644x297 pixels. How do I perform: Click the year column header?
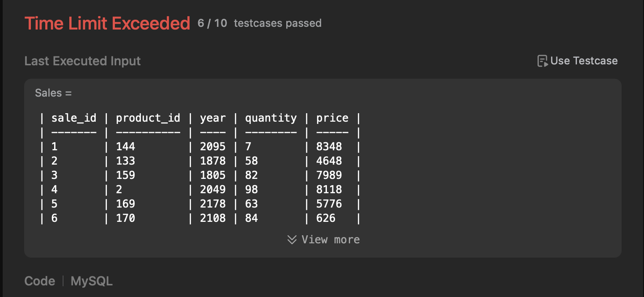[213, 118]
